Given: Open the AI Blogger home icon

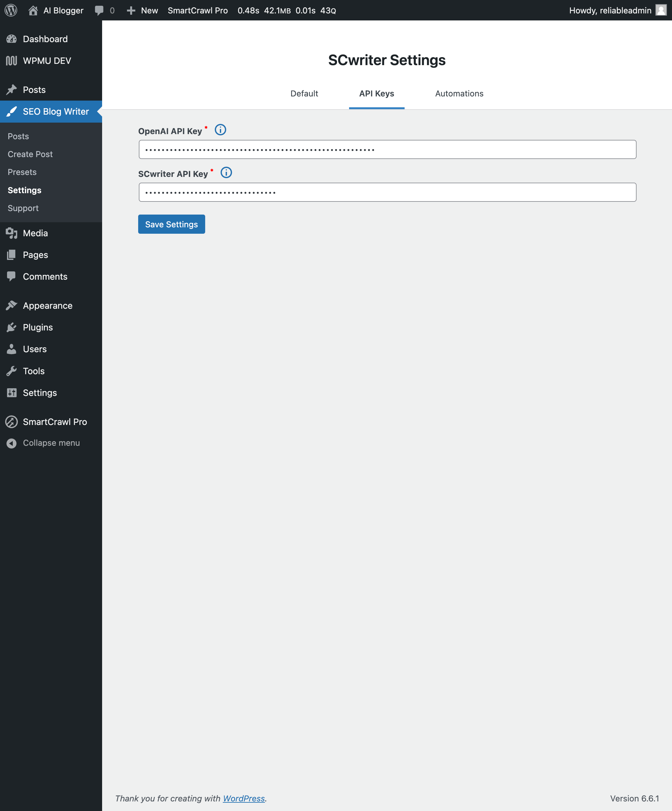Looking at the screenshot, I should [33, 11].
